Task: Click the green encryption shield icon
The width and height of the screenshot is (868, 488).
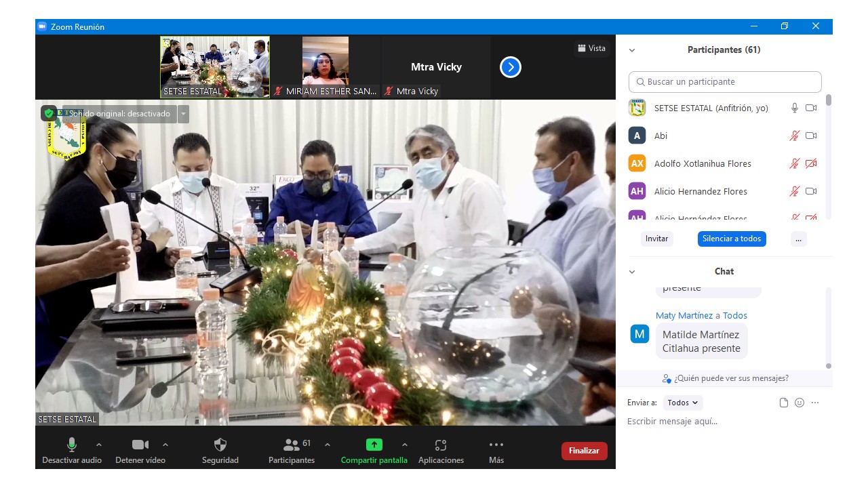Action: tap(49, 113)
